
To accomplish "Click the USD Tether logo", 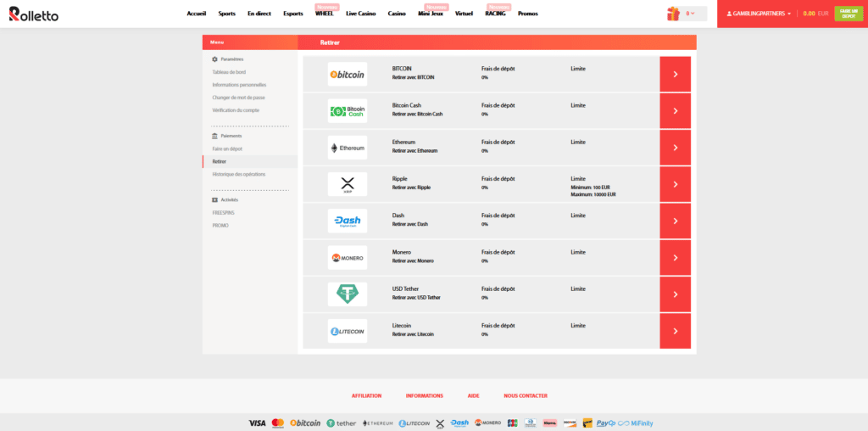I will click(347, 294).
